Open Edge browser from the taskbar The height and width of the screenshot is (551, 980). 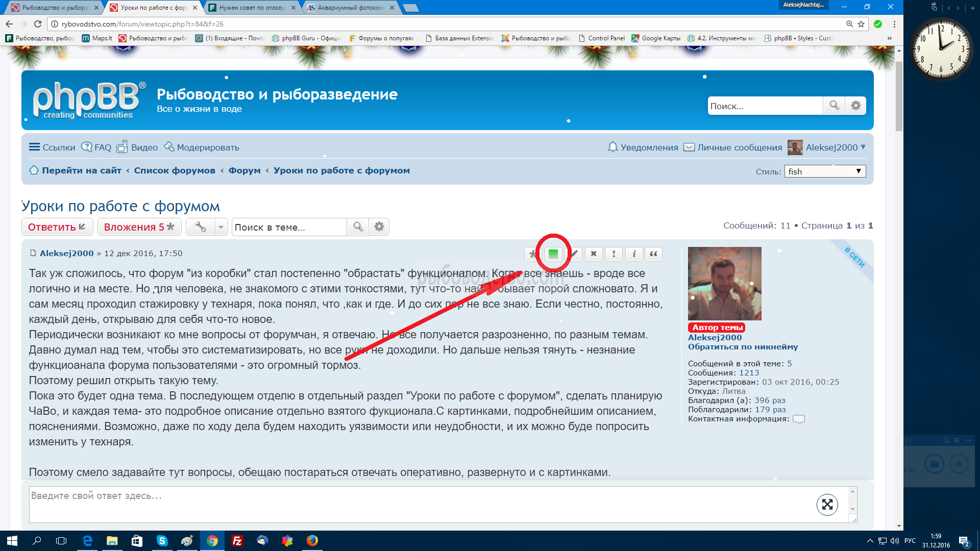click(x=87, y=541)
